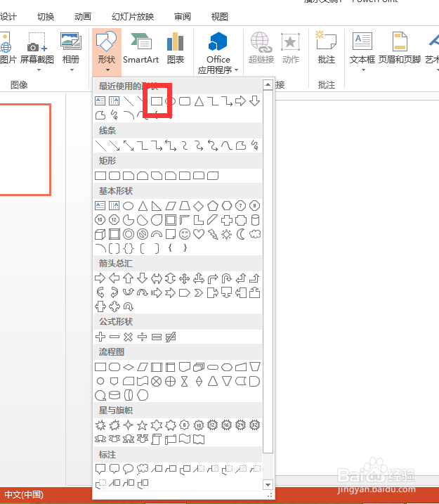Select rounded rectangle in 矩形 section
This screenshot has height=504, width=439.
(x=114, y=176)
